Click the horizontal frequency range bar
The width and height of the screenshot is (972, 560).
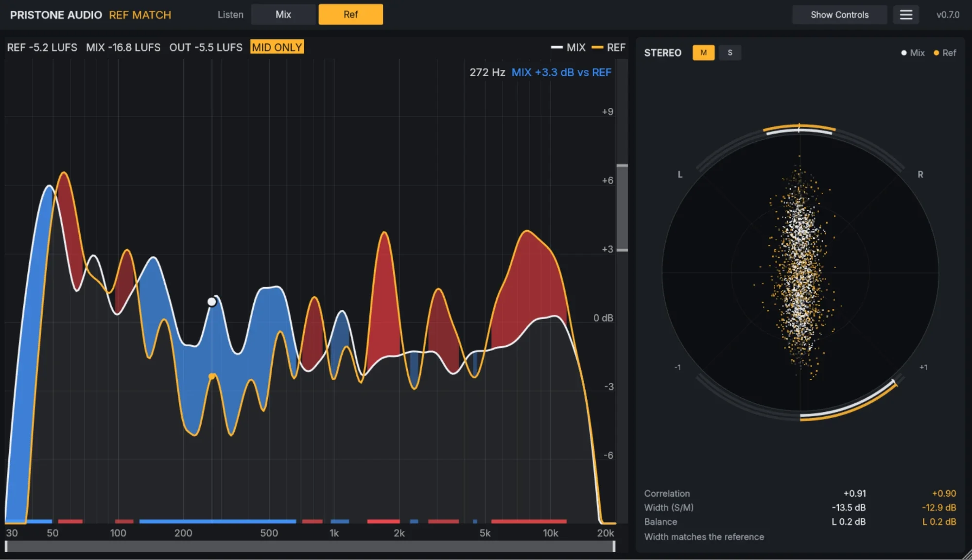[310, 546]
